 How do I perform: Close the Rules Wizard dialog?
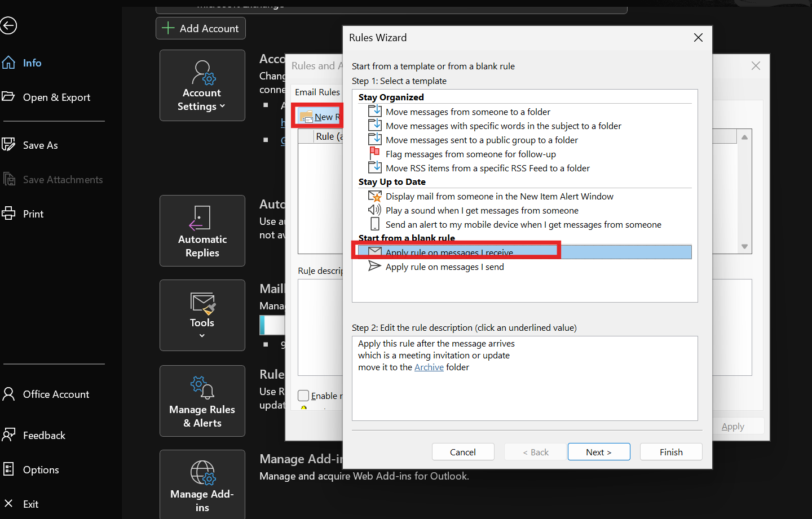tap(698, 38)
